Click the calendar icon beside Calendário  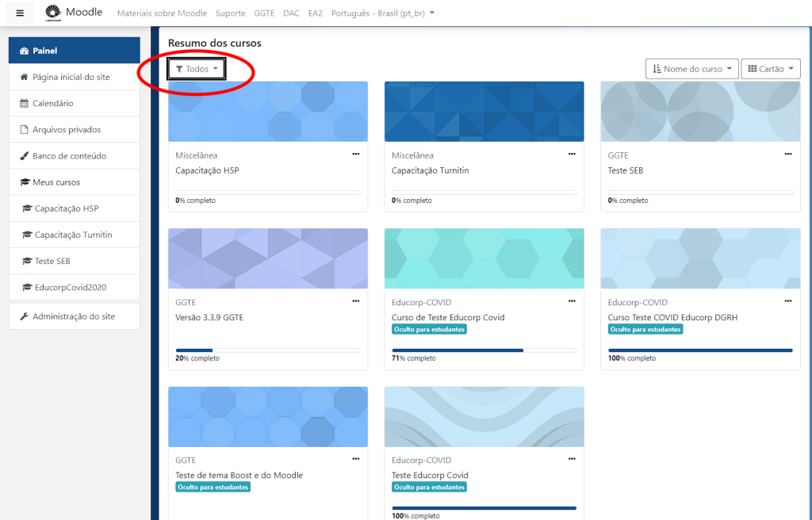tap(25, 104)
